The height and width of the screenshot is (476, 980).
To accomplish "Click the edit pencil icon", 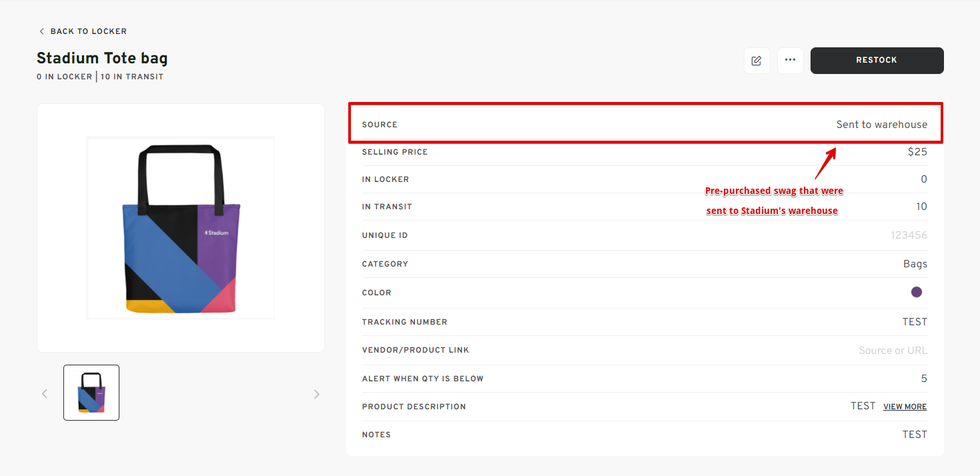I will (x=757, y=61).
